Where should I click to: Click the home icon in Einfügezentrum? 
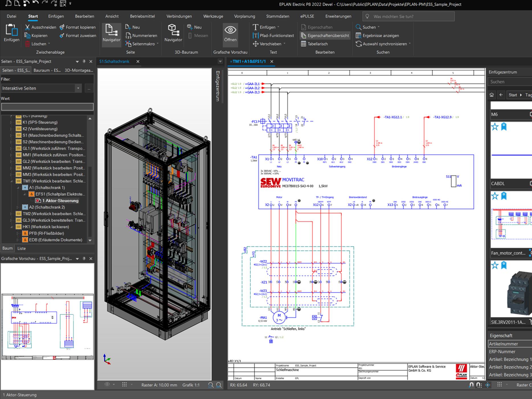tap(492, 95)
